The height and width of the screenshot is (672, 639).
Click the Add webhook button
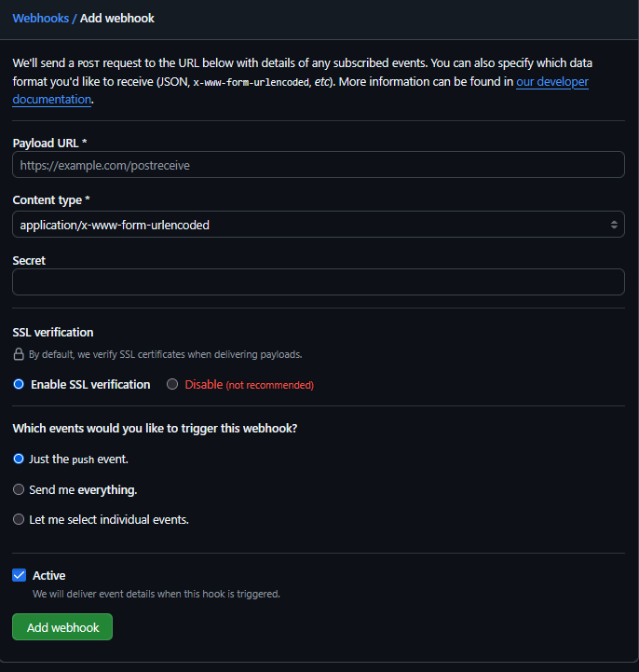62,627
